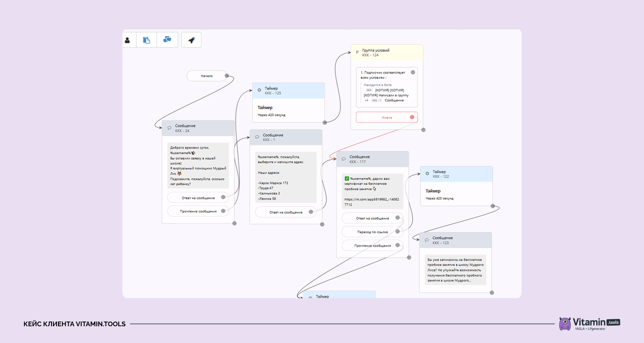Click the user profile icon in toolbar
The image size is (644, 343).
point(127,40)
